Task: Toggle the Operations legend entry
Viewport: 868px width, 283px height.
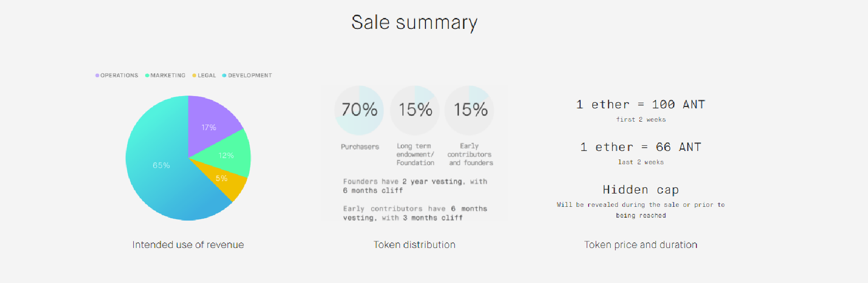Action: click(x=117, y=75)
